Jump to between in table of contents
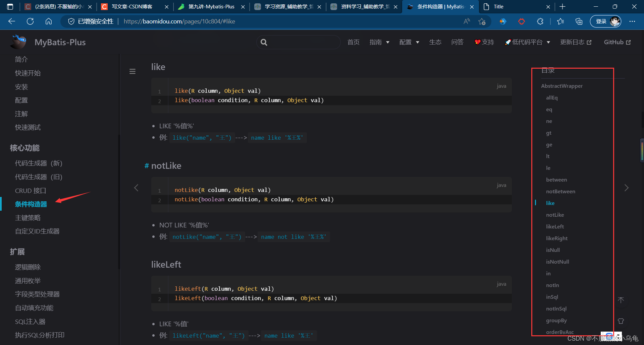 pyautogui.click(x=556, y=180)
